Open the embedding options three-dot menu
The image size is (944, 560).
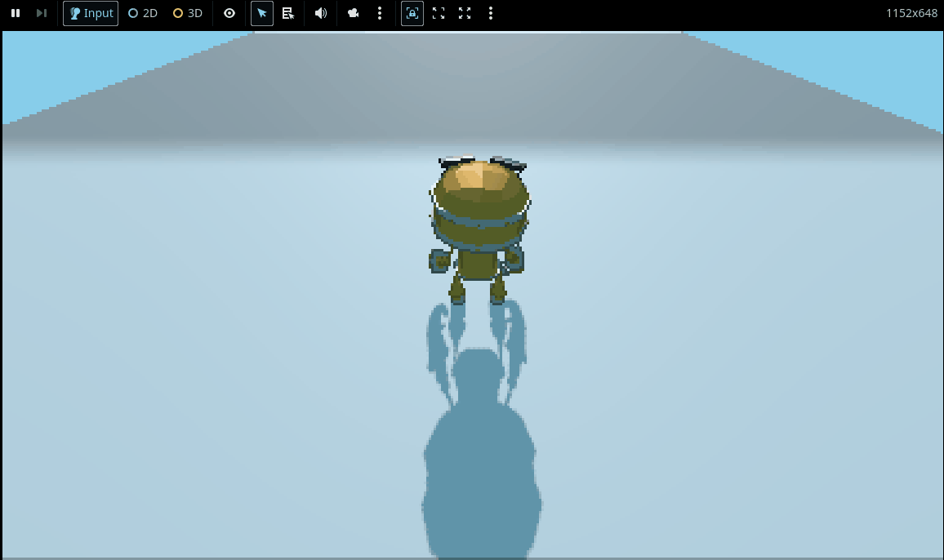coord(490,13)
